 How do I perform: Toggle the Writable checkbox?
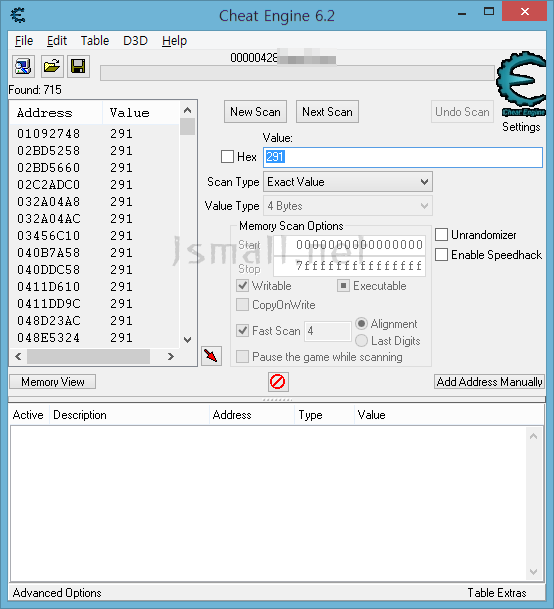pos(242,286)
